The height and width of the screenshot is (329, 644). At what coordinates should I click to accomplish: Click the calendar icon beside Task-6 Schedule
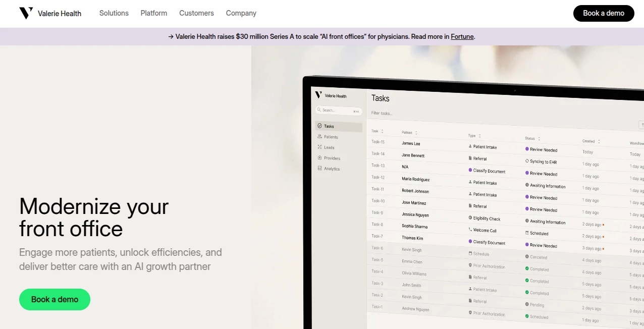click(470, 253)
